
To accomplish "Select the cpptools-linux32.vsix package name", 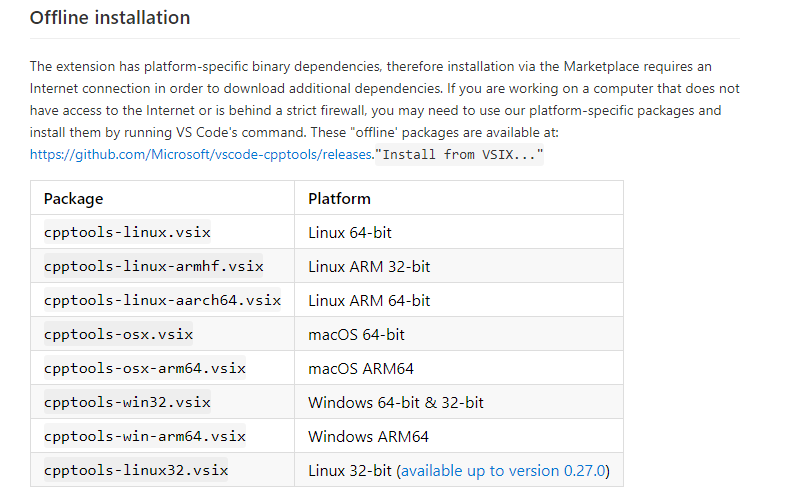I will click(136, 470).
